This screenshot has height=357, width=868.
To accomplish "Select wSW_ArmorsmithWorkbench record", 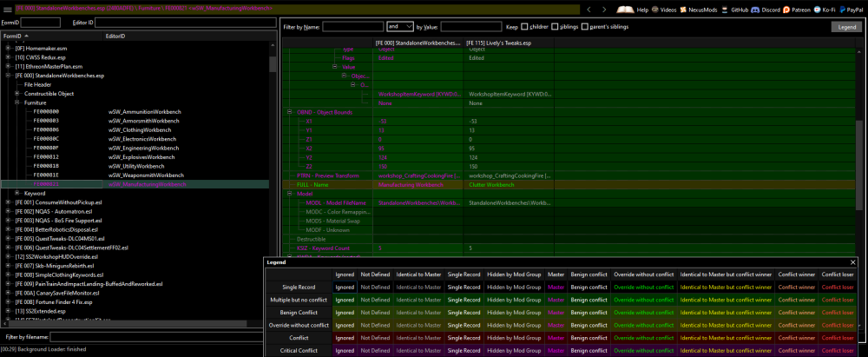I will pyautogui.click(x=144, y=121).
